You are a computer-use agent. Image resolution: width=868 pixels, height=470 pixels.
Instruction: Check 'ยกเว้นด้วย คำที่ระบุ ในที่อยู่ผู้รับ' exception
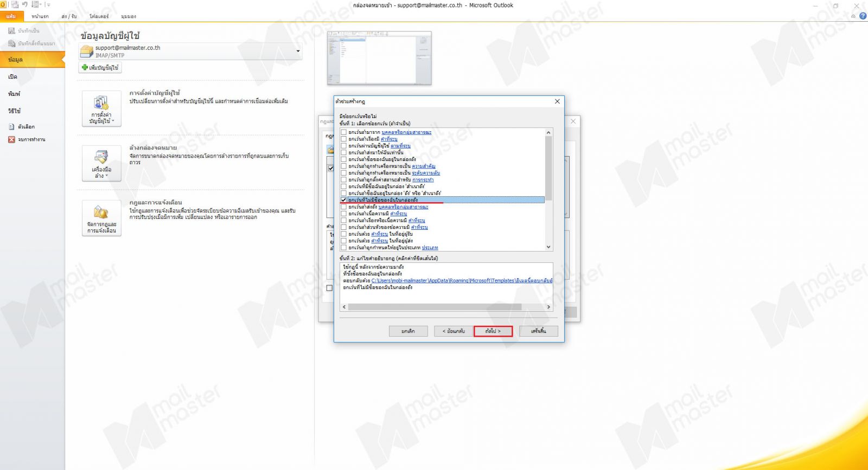tap(343, 234)
